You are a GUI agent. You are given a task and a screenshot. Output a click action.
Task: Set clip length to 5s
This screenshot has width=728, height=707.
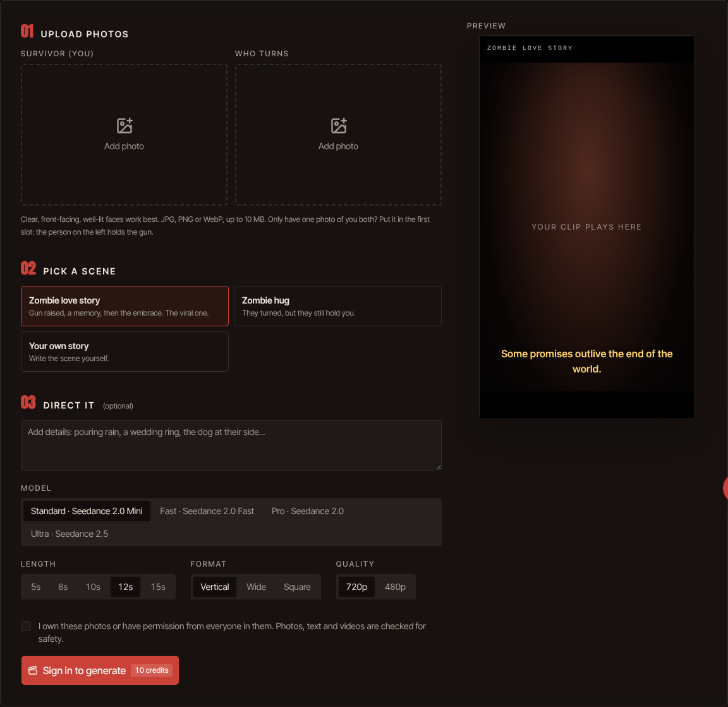tap(36, 587)
